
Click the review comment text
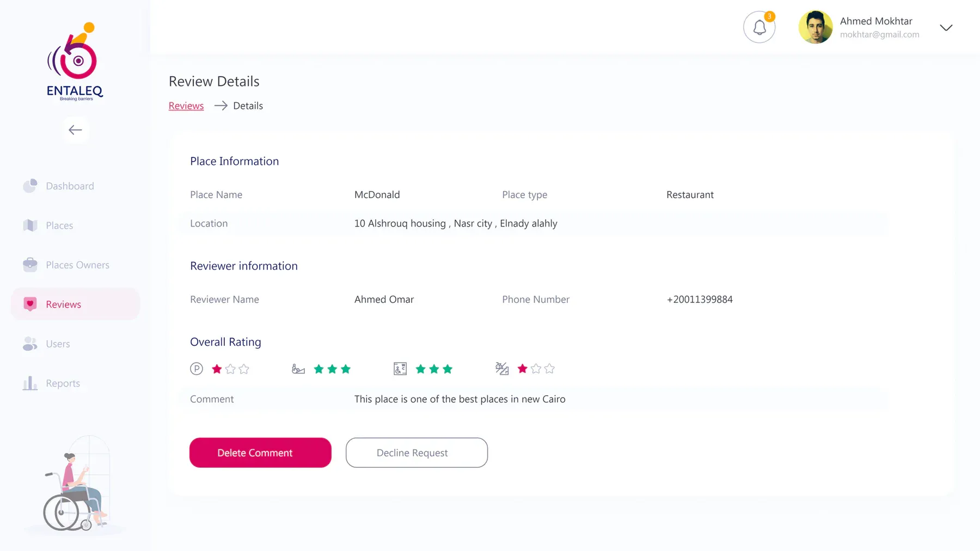(460, 399)
